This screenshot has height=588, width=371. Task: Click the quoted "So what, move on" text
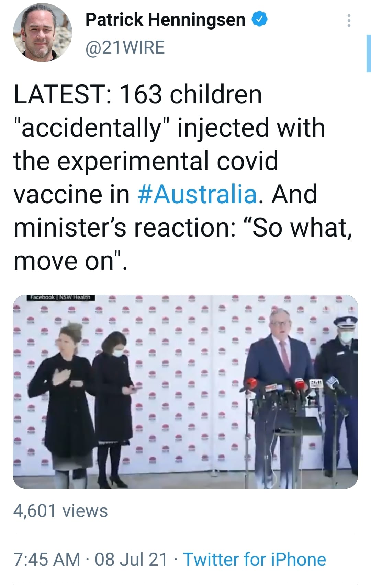302,228
